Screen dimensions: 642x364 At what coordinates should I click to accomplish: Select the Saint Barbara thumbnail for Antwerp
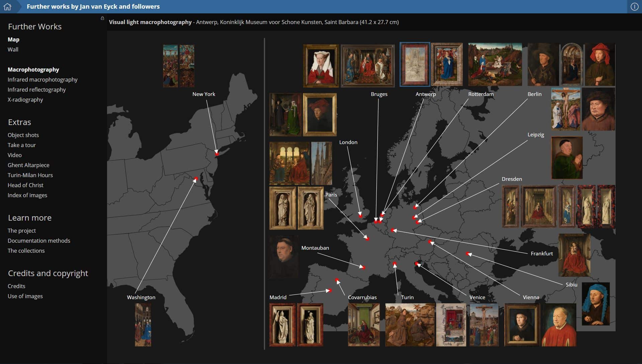(415, 65)
